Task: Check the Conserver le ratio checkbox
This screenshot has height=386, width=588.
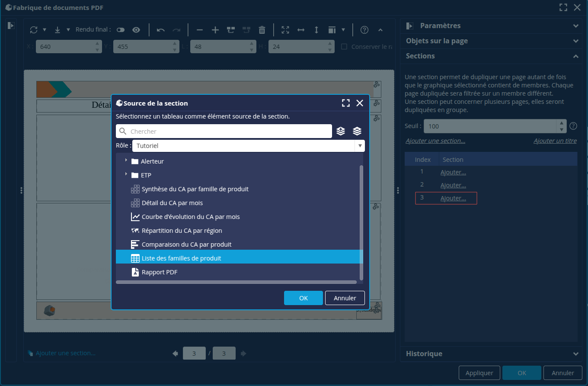Action: coord(344,47)
